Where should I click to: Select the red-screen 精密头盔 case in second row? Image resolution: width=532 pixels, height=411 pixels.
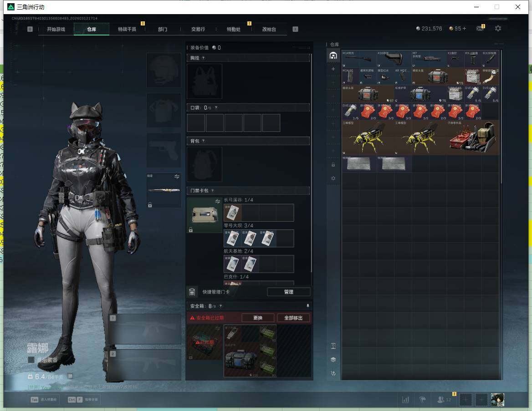(438, 76)
